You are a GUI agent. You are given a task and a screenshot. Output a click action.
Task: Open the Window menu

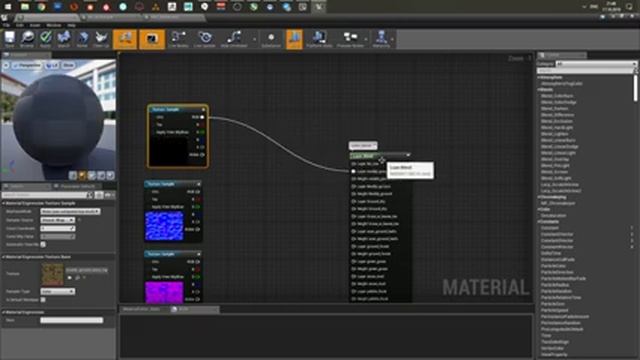[x=53, y=25]
